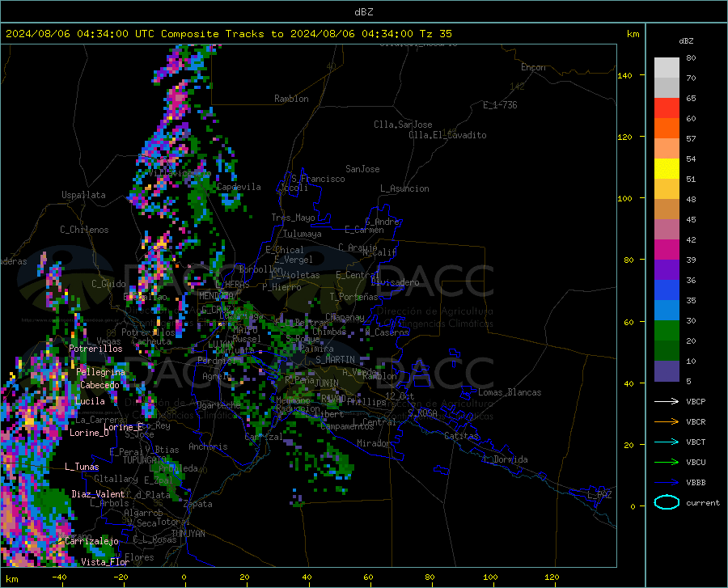The image size is (728, 588).
Task: Click the Pellegrina map label
Action: point(101,372)
